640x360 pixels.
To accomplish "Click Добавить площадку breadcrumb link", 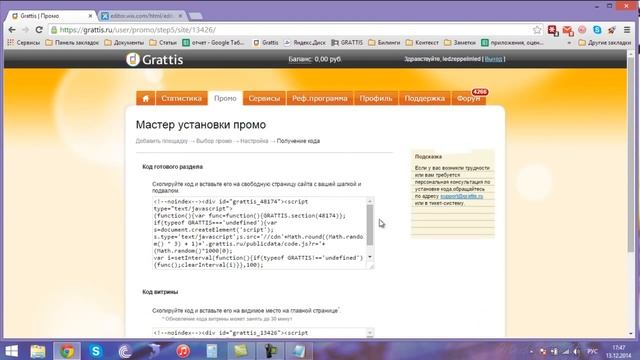I will 162,141.
